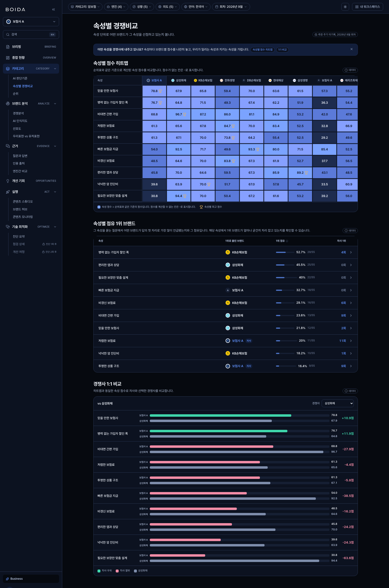
Task: Open 콘텐츠 스튜디오 under 실행
Action: (23, 201)
